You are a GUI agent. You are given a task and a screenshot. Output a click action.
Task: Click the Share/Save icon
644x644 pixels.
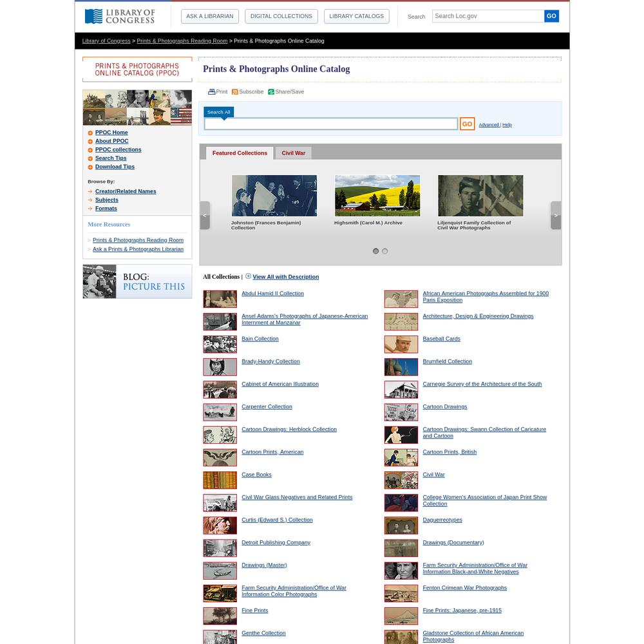pos(271,92)
